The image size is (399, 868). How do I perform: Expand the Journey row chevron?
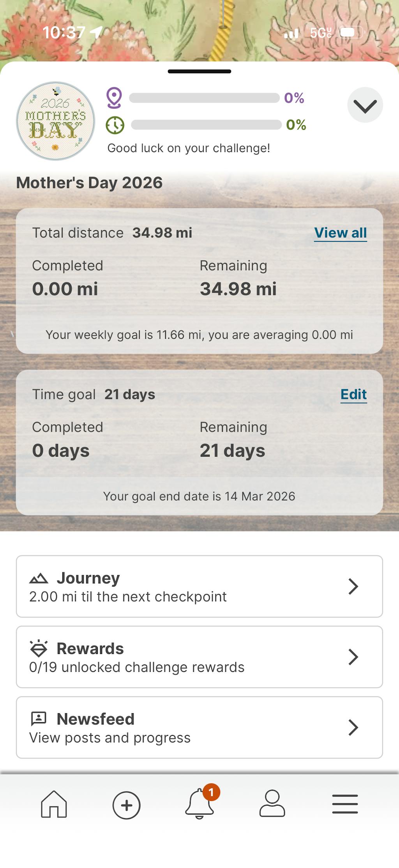point(353,586)
